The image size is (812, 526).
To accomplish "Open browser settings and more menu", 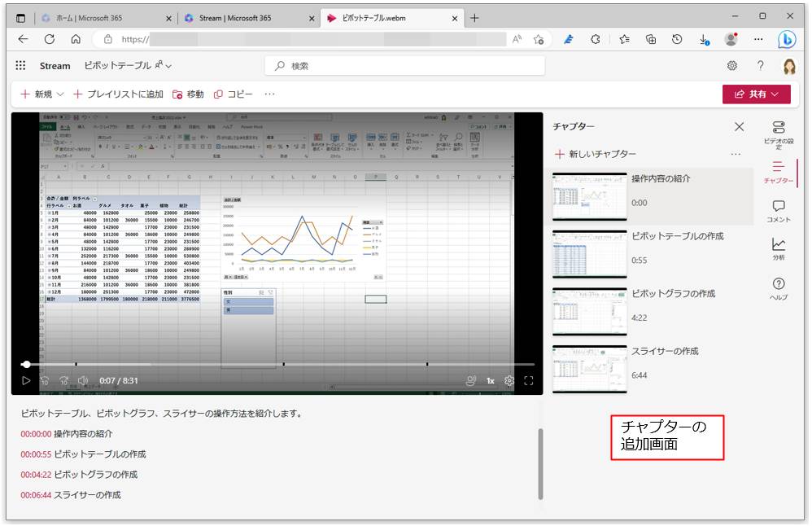I will 758,39.
